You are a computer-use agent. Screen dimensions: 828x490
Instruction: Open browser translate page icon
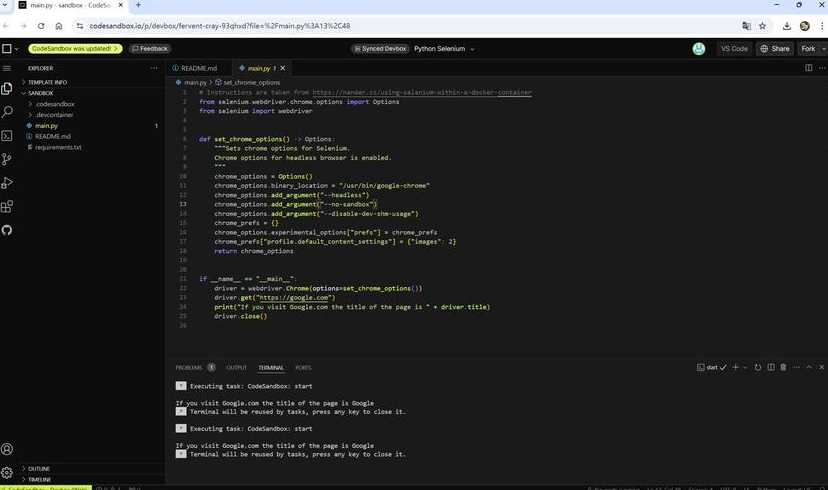click(x=746, y=26)
